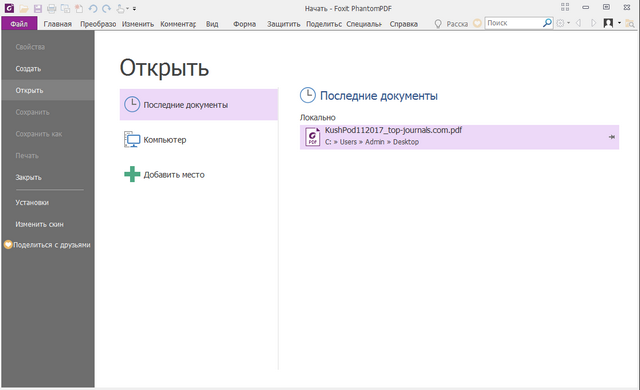The image size is (640, 390).
Task: Click the create new PDF page icon
Action: (79, 8)
